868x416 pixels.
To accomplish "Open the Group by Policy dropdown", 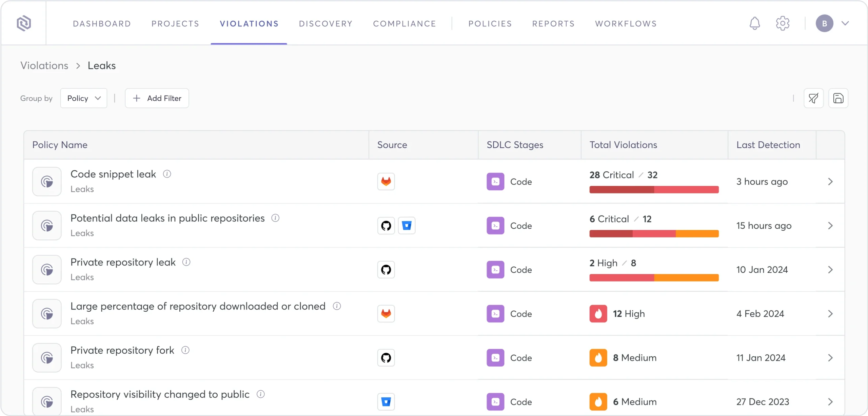I will pyautogui.click(x=84, y=98).
